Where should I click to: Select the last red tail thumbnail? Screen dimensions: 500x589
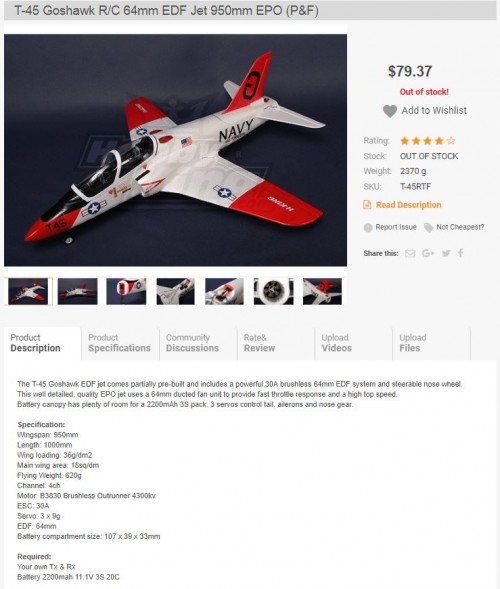322,291
